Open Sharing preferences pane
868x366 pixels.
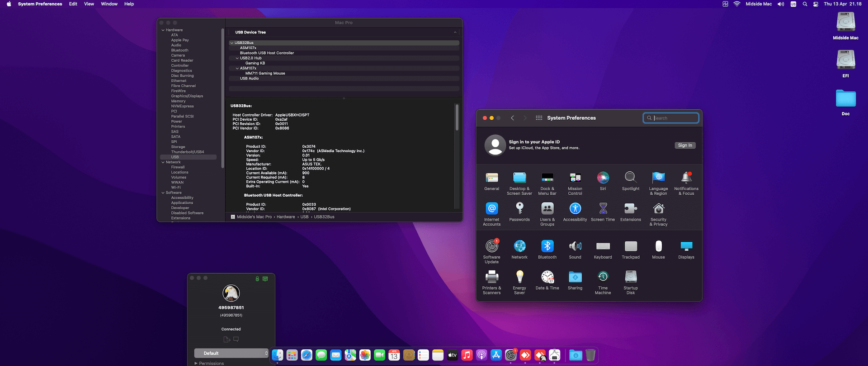pyautogui.click(x=575, y=280)
